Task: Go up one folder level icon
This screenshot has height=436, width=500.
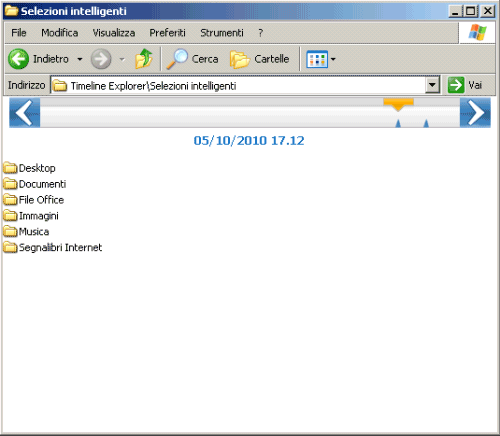Action: 144,59
